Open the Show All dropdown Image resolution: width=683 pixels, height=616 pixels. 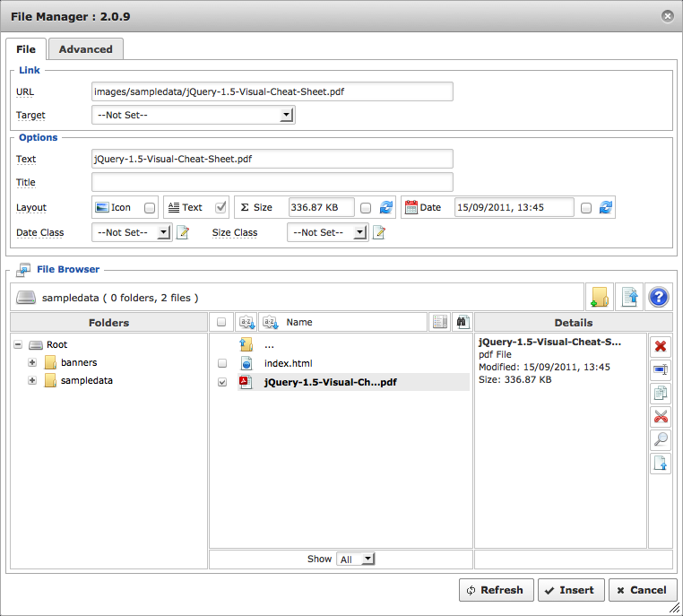(356, 560)
